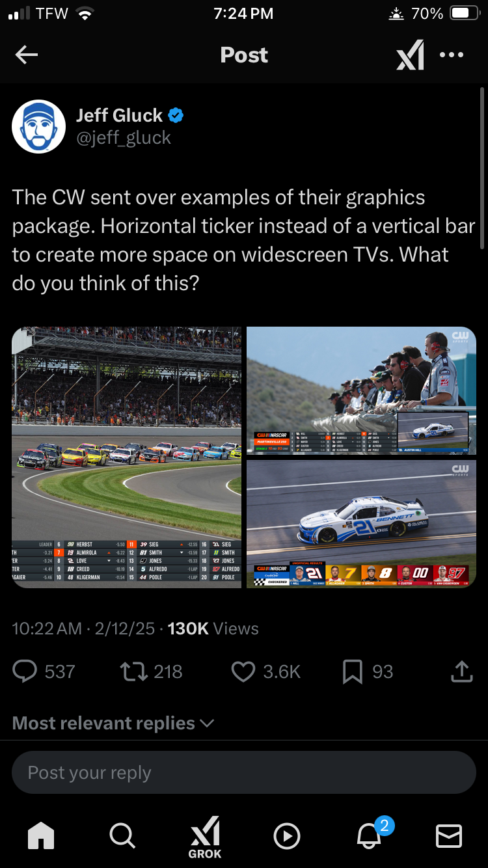Tap the share upload icon
This screenshot has width=488, height=868.
461,671
